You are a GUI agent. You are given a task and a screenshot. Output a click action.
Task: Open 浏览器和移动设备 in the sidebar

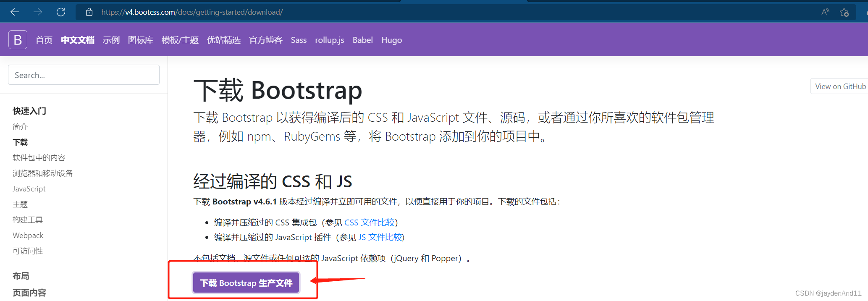tap(43, 173)
